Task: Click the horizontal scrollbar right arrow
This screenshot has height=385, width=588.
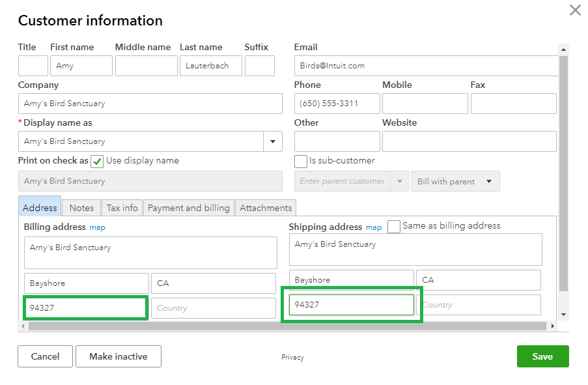Action: [x=552, y=326]
